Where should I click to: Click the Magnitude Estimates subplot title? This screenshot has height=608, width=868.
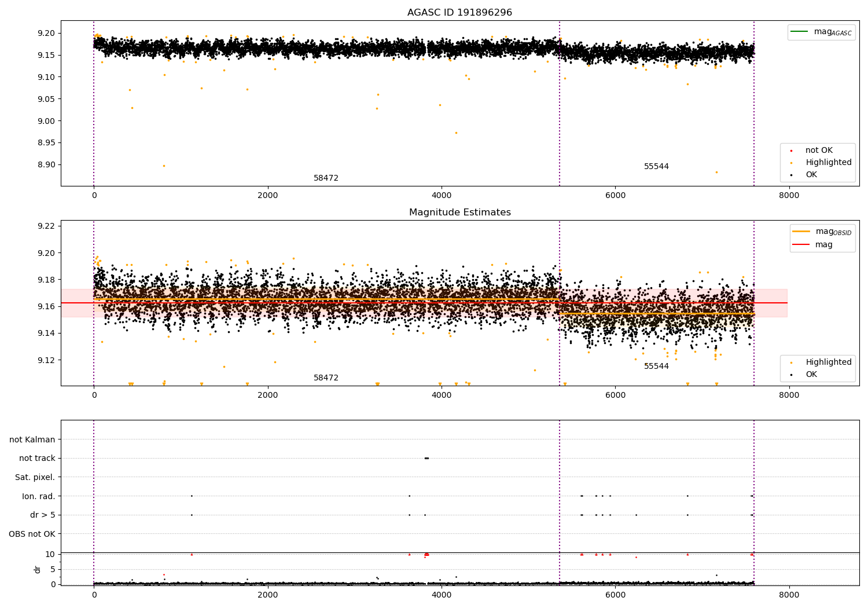point(459,213)
